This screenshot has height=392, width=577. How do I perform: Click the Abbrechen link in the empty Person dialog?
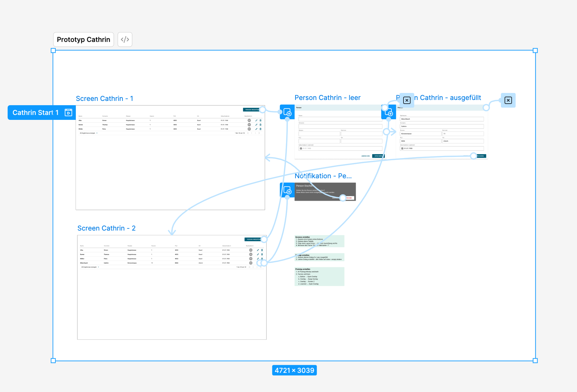click(365, 156)
